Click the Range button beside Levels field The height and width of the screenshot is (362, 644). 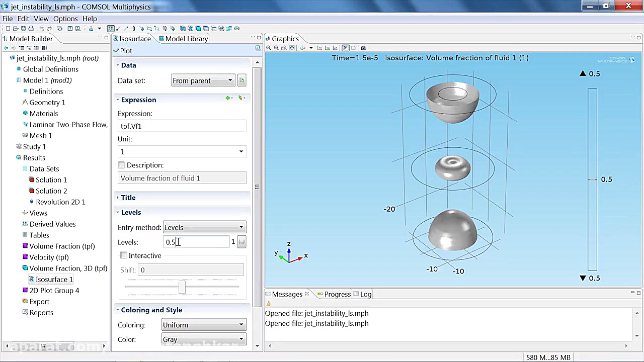click(x=242, y=242)
